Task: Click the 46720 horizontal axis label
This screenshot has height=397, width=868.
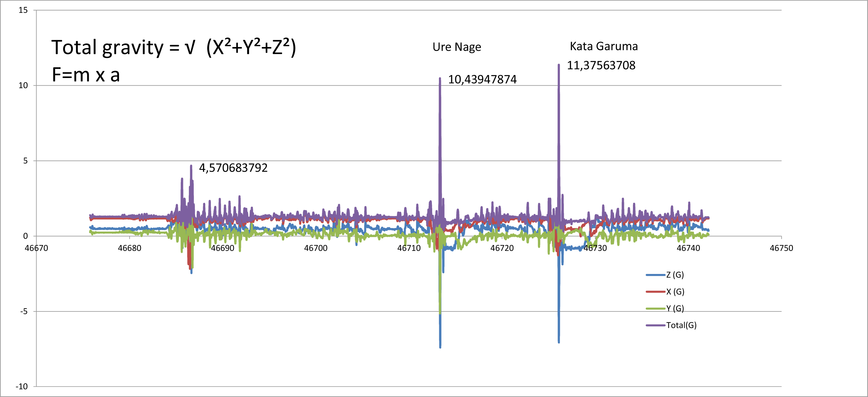Action: click(x=502, y=248)
